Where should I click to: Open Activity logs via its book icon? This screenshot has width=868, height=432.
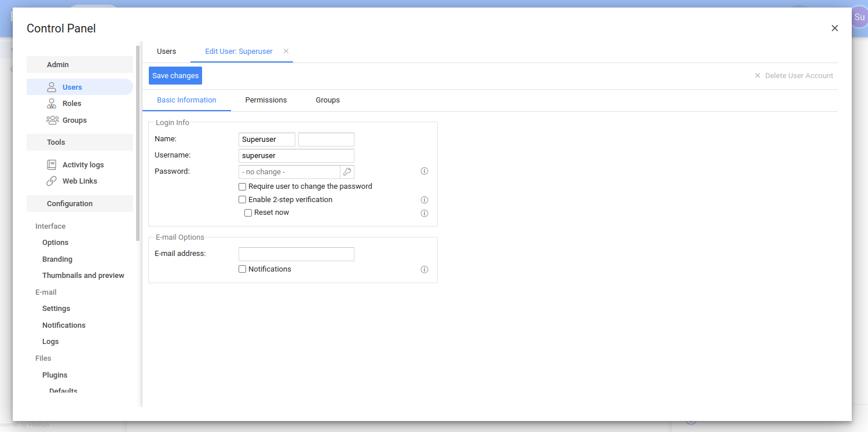[52, 165]
